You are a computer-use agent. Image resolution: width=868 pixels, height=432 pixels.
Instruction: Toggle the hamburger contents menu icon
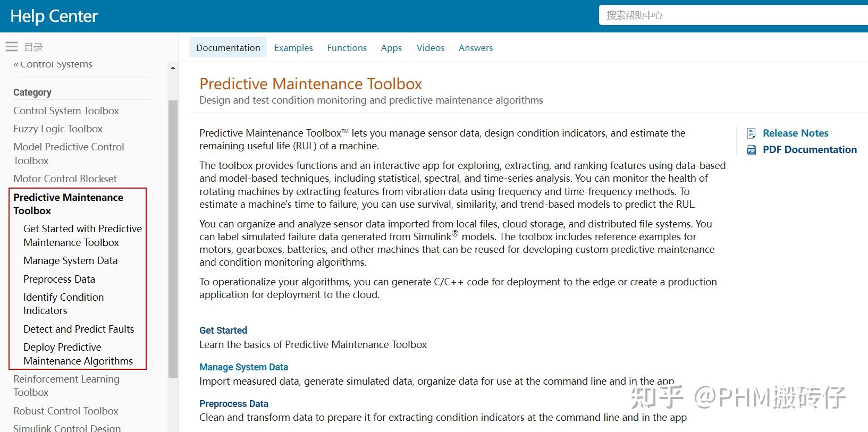pos(12,47)
